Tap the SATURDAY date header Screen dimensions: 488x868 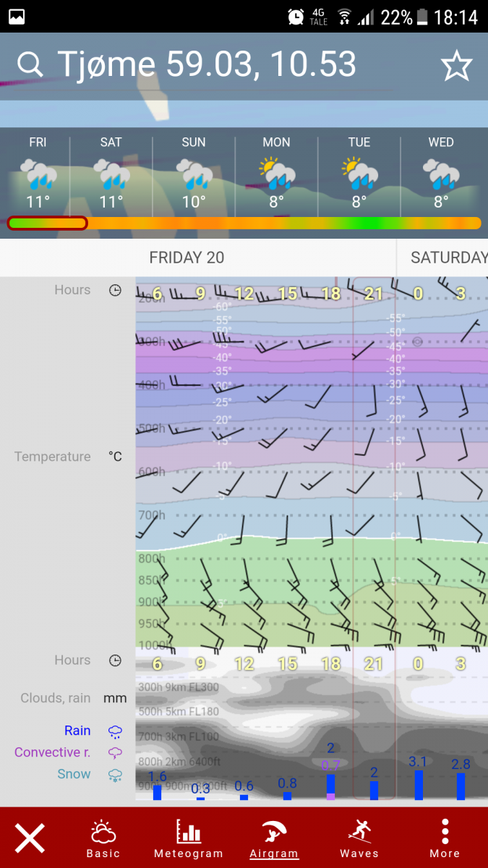pos(448,258)
